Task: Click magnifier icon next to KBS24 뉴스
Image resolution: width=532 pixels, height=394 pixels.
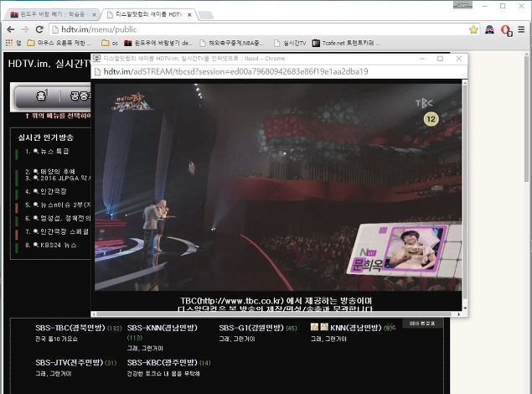Action: point(36,245)
